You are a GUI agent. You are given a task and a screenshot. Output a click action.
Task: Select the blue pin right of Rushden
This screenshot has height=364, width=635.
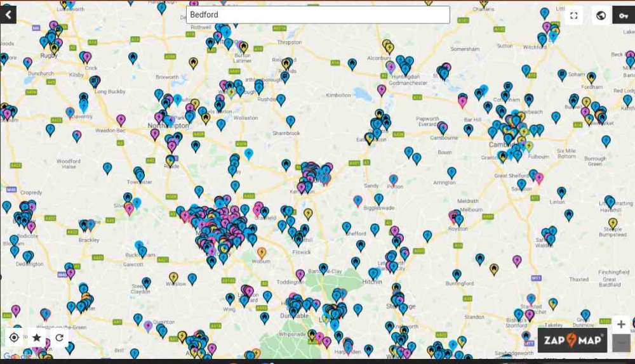pyautogui.click(x=281, y=100)
